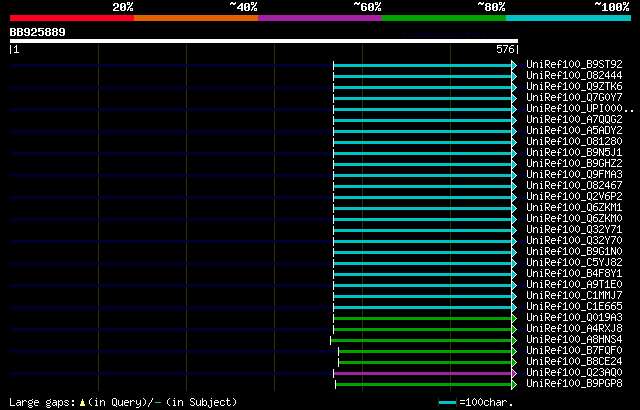The image size is (640, 410).
Task: Select the UniRef100_Q9ZTK6 label
Action: click(x=574, y=86)
